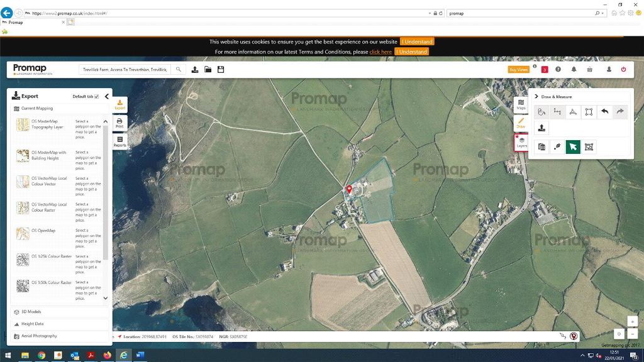Open the Layers side tab
This screenshot has height=362, width=644.
click(521, 143)
